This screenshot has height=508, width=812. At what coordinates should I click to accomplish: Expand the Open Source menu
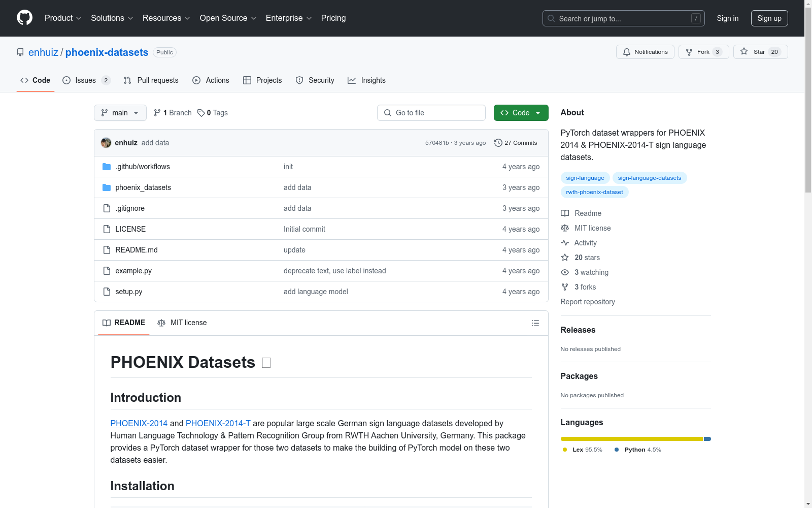tap(228, 18)
